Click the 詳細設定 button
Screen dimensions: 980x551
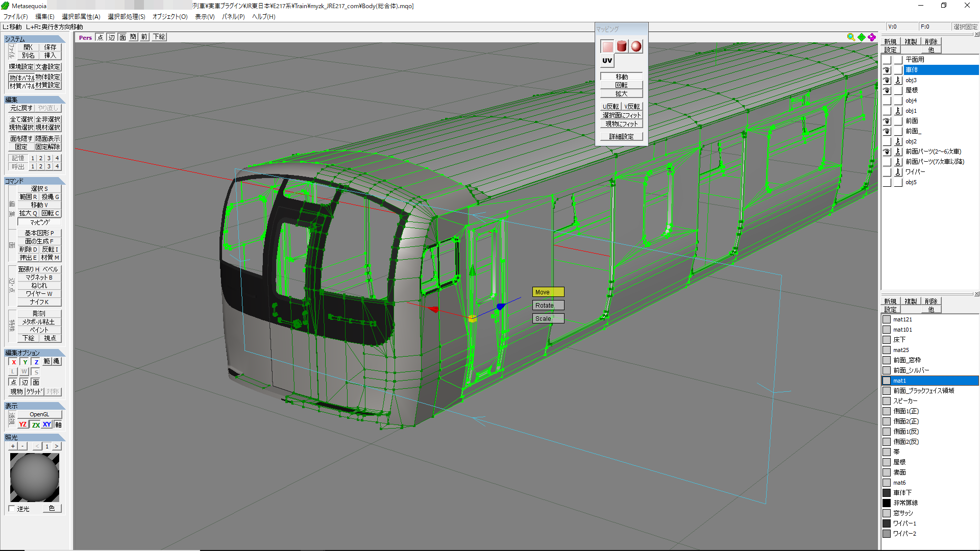621,137
